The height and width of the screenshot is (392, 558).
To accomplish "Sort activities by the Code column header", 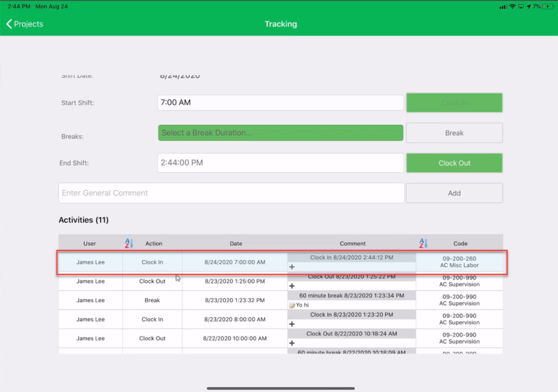I will tap(460, 243).
